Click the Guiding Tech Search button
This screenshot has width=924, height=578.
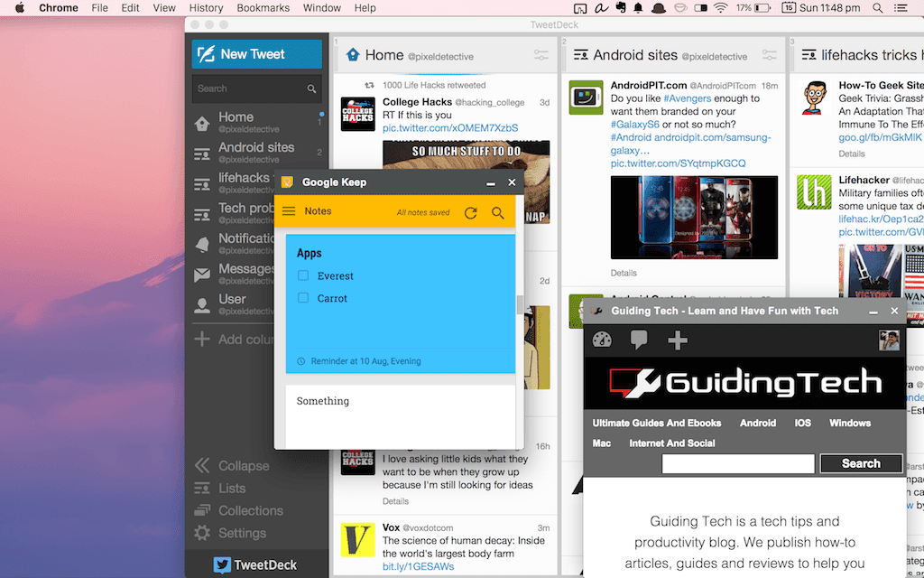861,463
